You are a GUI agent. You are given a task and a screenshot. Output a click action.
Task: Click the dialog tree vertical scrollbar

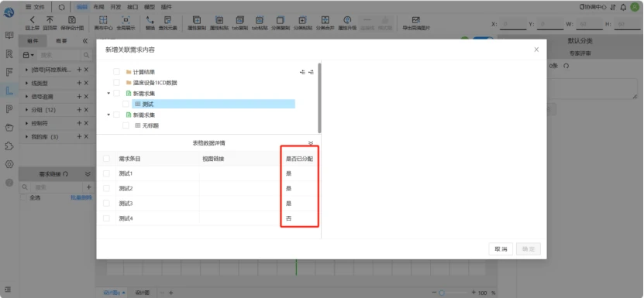pos(319,98)
